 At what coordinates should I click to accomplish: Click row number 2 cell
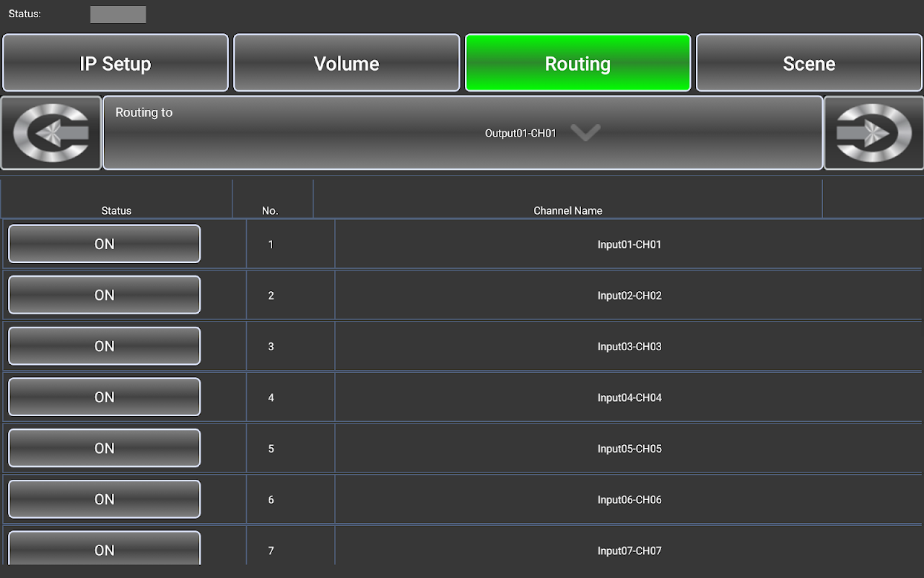click(x=291, y=296)
